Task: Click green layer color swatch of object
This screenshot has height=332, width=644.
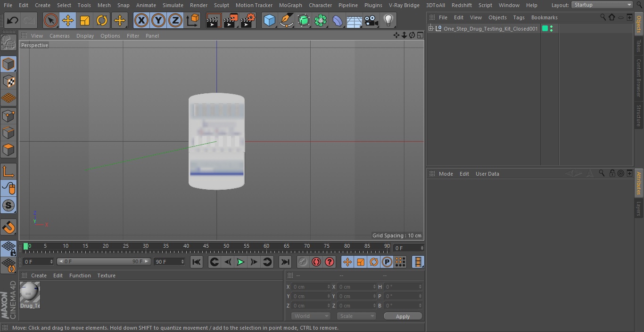Action: pyautogui.click(x=545, y=29)
